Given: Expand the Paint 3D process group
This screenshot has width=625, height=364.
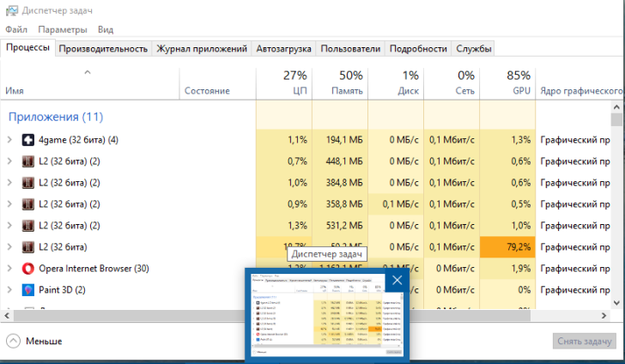Looking at the screenshot, I should point(9,290).
